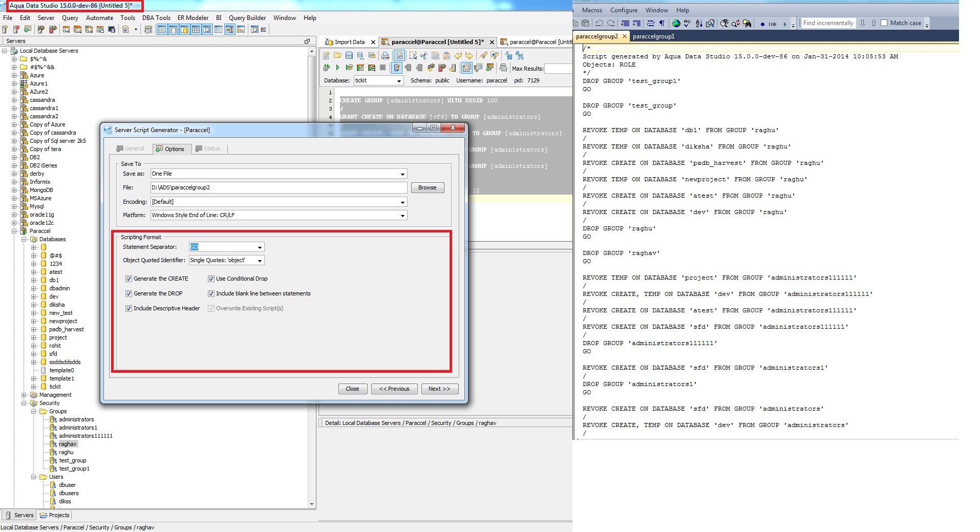
Task: Open the Statement Separator dropdown
Action: (x=260, y=247)
